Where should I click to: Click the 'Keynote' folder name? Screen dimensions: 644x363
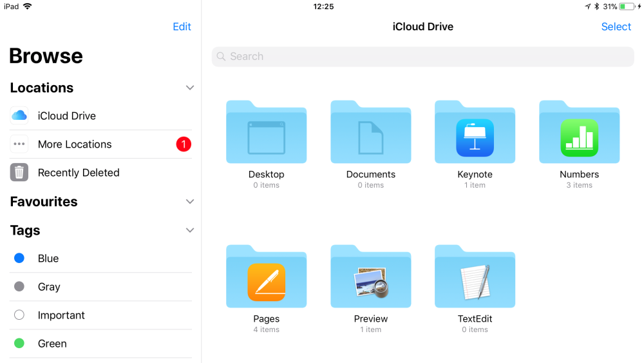(x=475, y=174)
